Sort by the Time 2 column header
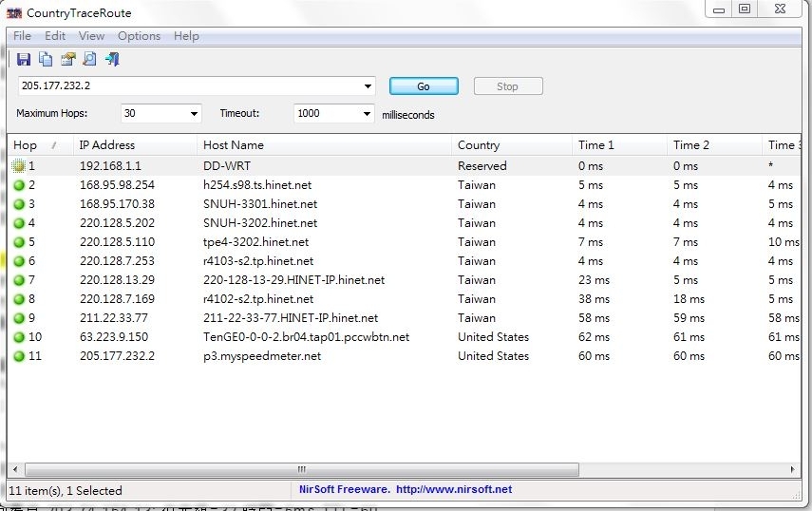 coord(714,145)
